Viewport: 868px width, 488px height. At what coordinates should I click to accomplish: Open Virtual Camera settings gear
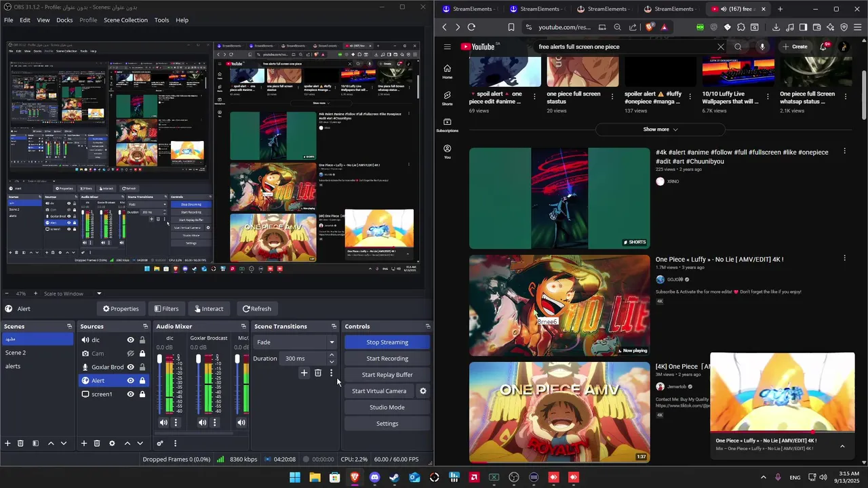coord(423,391)
